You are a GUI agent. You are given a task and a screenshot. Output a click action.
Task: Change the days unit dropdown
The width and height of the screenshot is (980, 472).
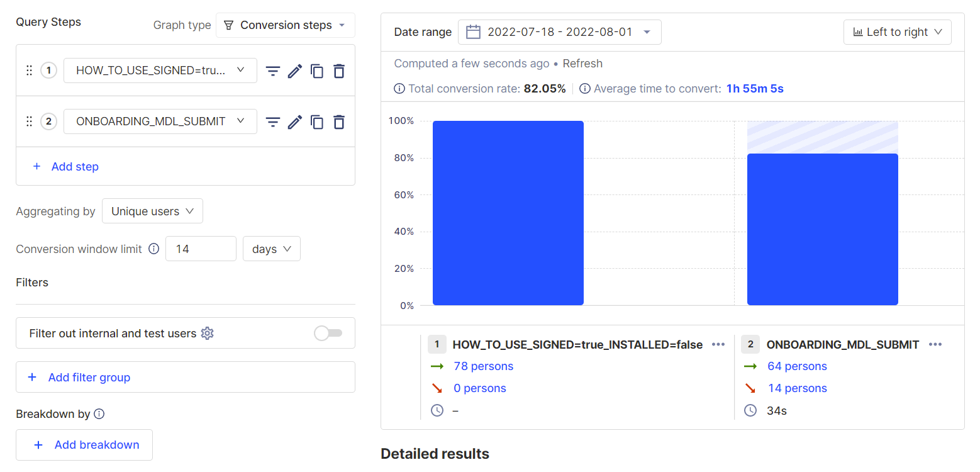[x=271, y=249]
